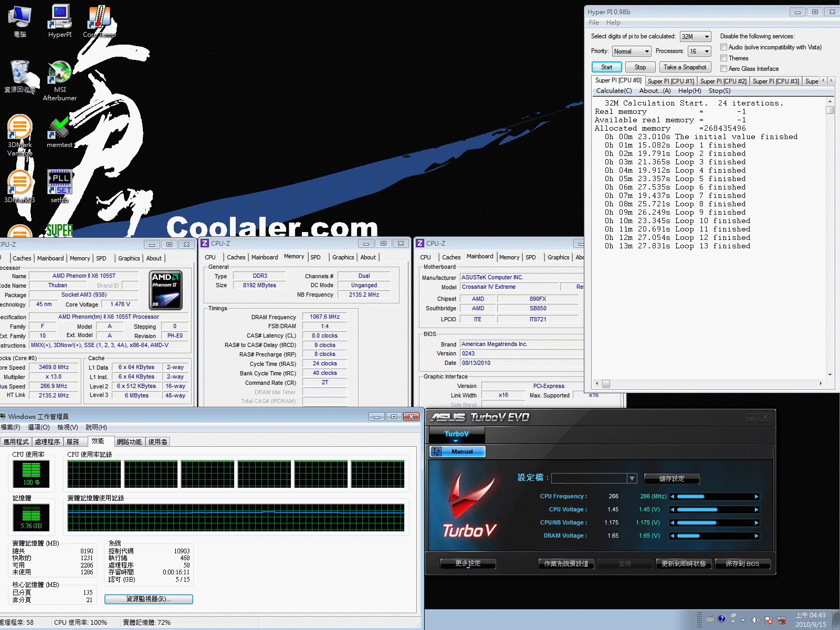Launch the setfsb PLL SET icon
840x630 pixels.
point(60,186)
